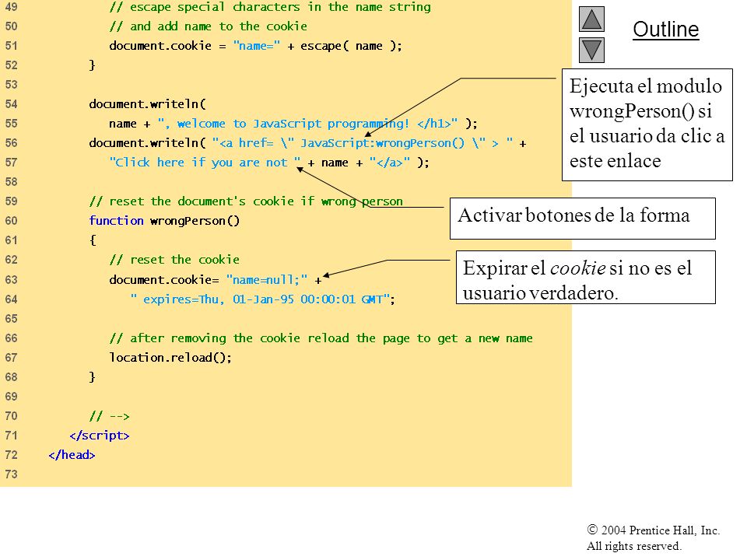This screenshot has width=747, height=560.
Task: Click the comment "// and add name to the cookie"
Action: coord(209,26)
